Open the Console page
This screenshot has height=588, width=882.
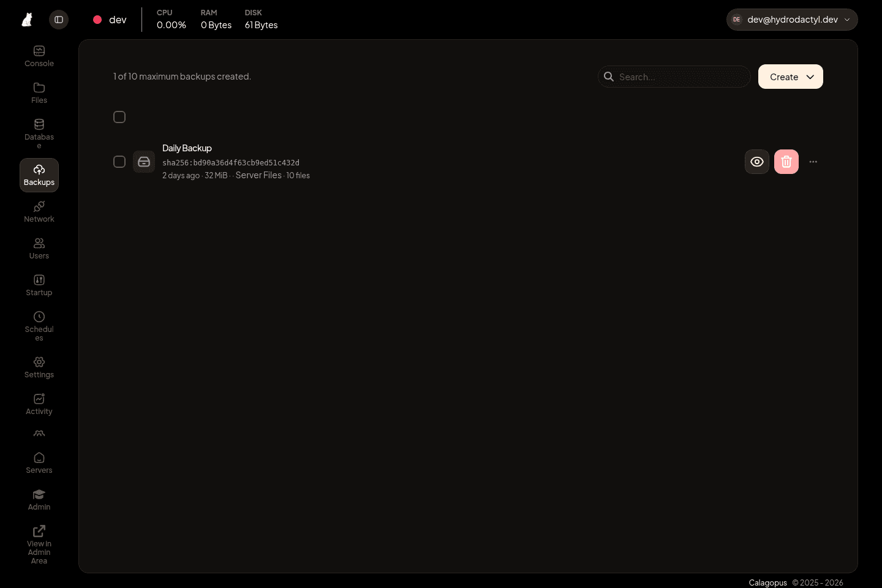click(x=39, y=56)
